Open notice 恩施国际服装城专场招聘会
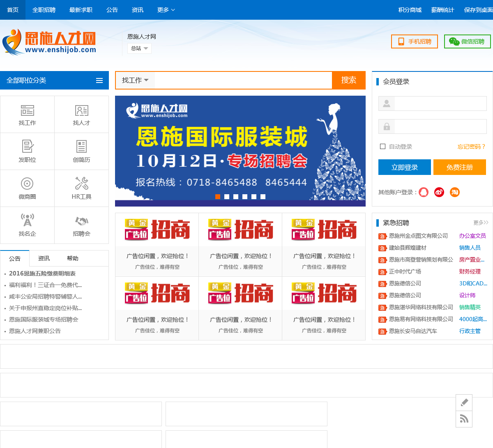 [x=44, y=319]
